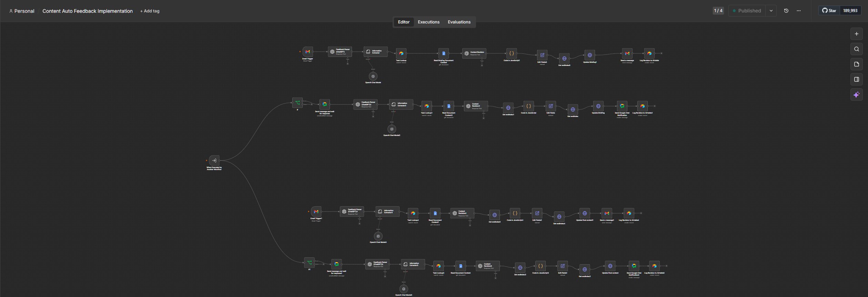The height and width of the screenshot is (297, 868).
Task: Click the OpenAI Chat Model2 node
Action: point(392,129)
